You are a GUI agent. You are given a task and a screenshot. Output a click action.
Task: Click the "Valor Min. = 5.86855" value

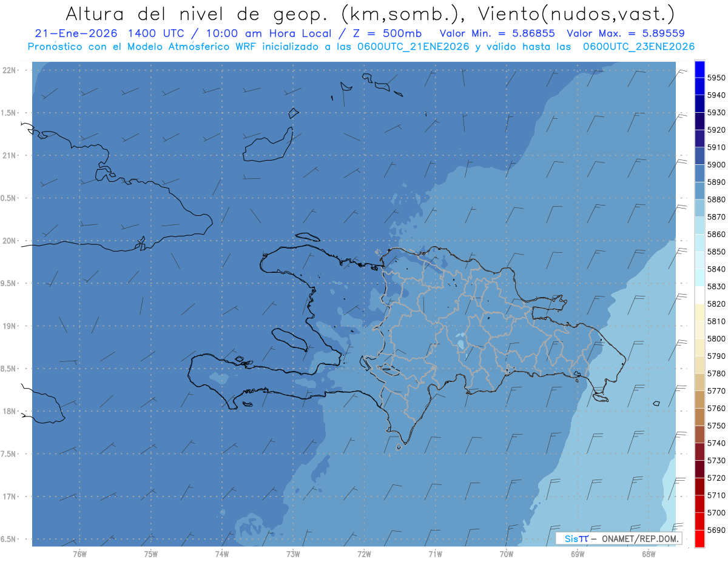497,34
